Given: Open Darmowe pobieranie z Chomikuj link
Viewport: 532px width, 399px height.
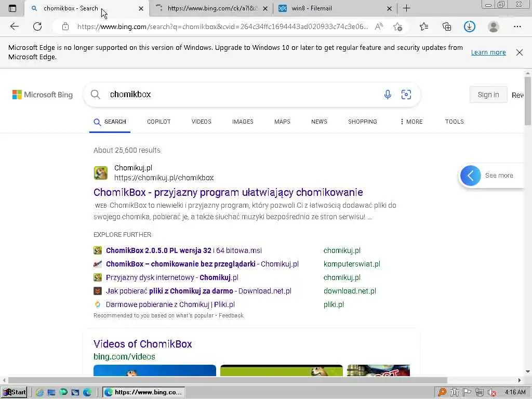Looking at the screenshot, I should pos(170,304).
